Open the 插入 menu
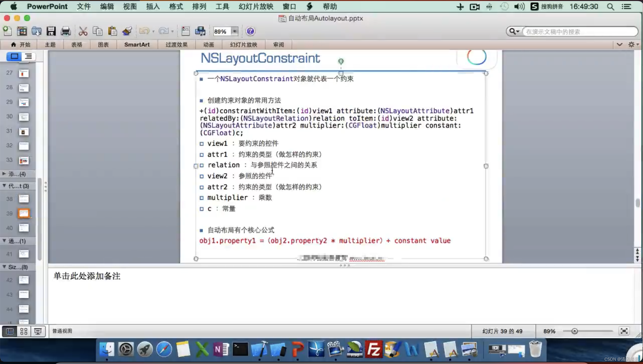Viewport: 643px width, 364px height. (x=153, y=7)
